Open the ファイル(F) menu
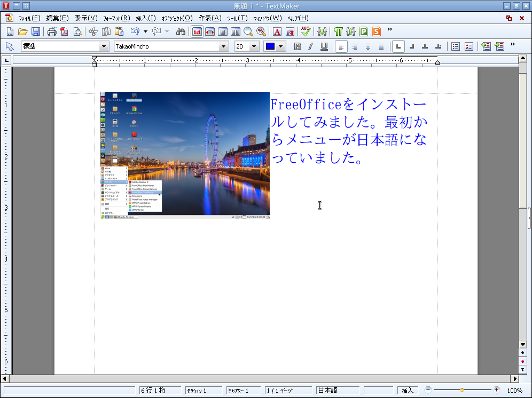The image size is (532, 398). [x=29, y=18]
